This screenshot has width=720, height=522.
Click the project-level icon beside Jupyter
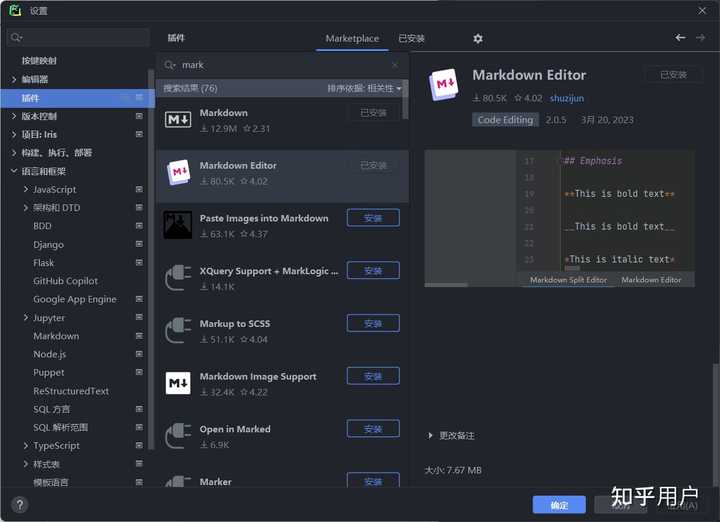(x=139, y=317)
